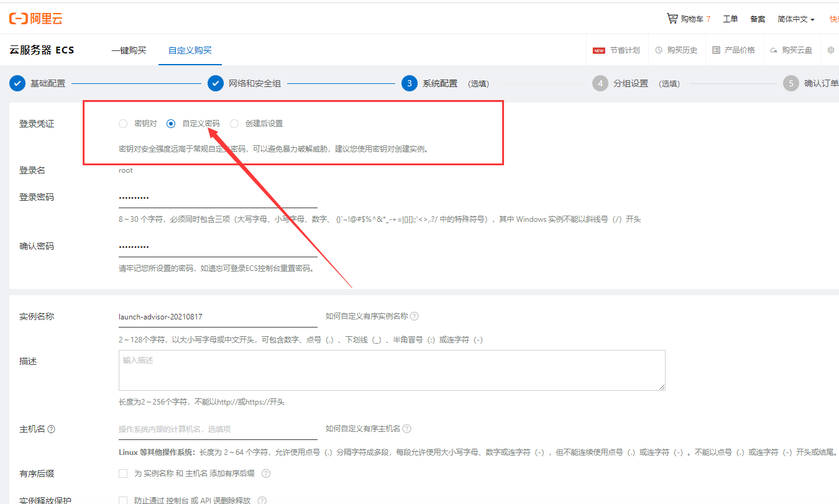Image resolution: width=839 pixels, height=504 pixels.
Task: Click the step 5 确认订单 circle
Action: tap(791, 83)
